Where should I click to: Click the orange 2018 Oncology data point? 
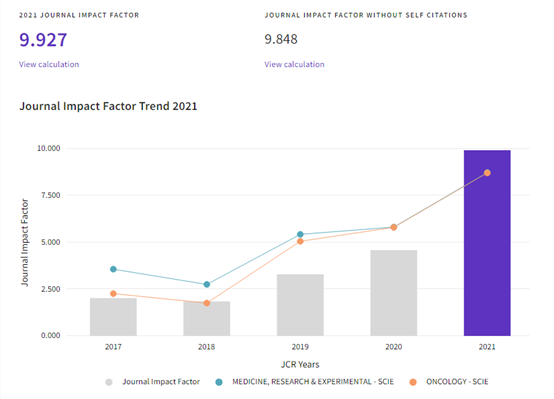coord(207,303)
